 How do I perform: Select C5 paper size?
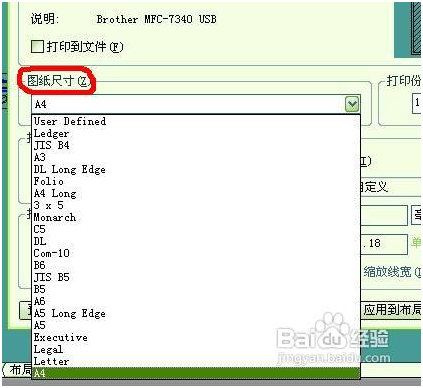[x=196, y=229]
